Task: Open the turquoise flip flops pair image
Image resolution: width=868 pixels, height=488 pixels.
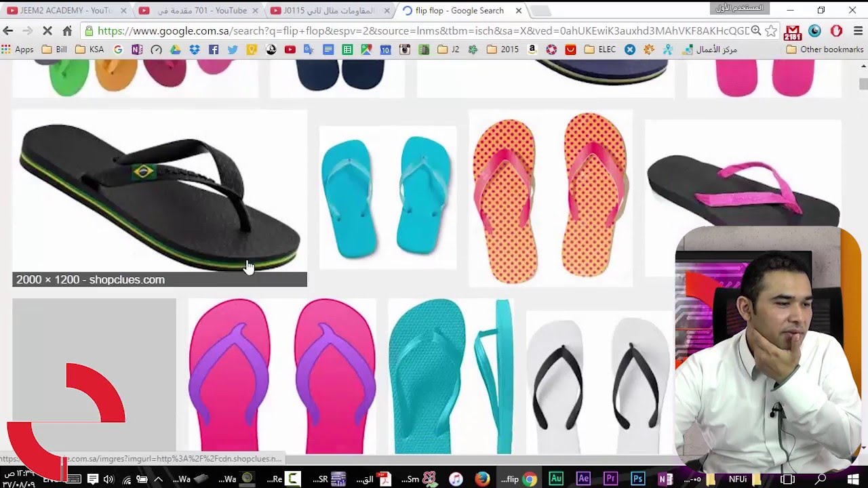Action: 388,197
